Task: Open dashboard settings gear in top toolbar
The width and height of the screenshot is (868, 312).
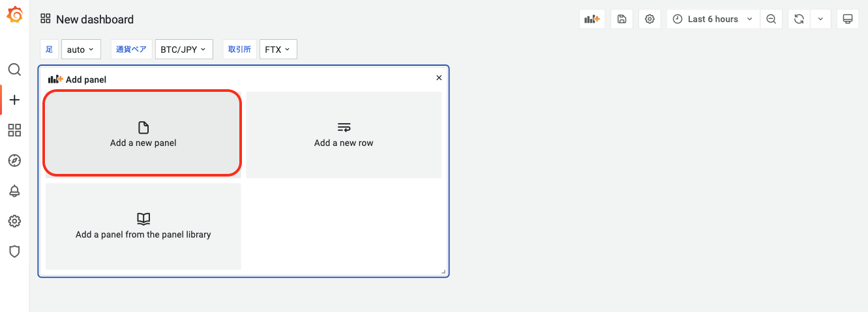Action: 650,19
